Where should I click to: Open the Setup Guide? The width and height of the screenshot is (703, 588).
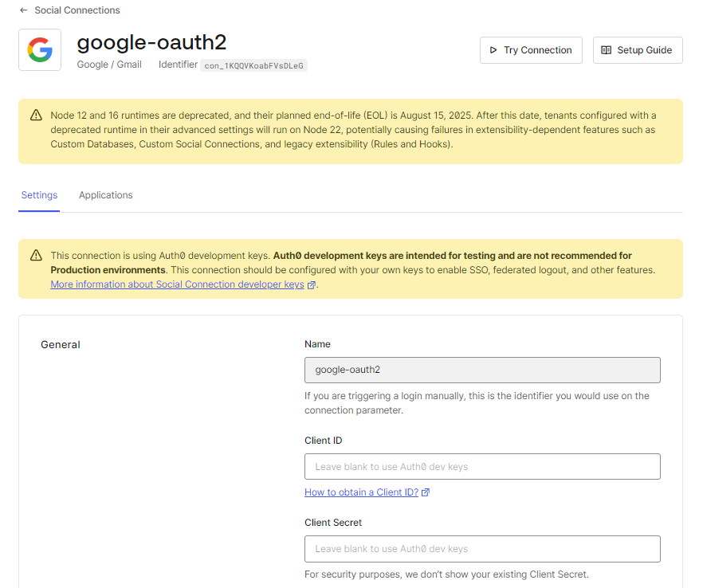pyautogui.click(x=638, y=49)
